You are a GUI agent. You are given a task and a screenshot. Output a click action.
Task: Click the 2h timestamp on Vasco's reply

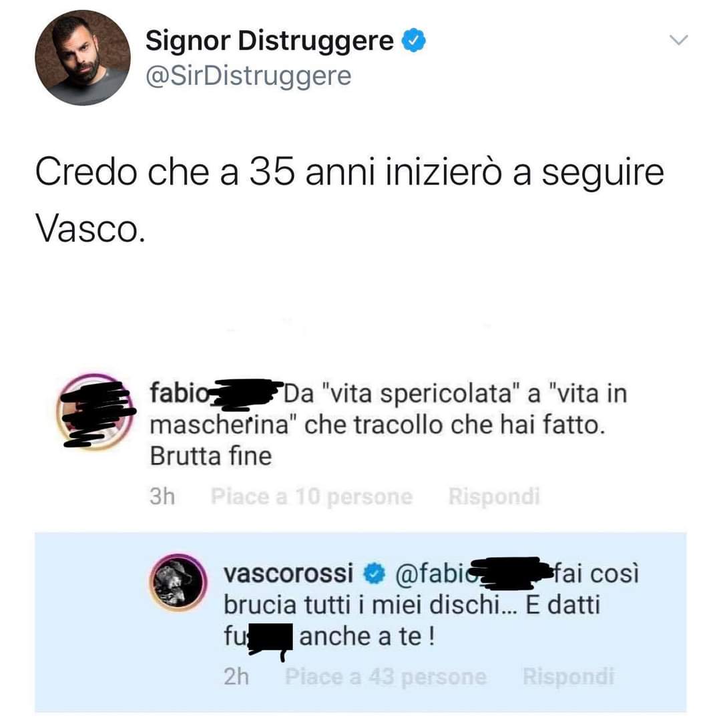point(236,677)
